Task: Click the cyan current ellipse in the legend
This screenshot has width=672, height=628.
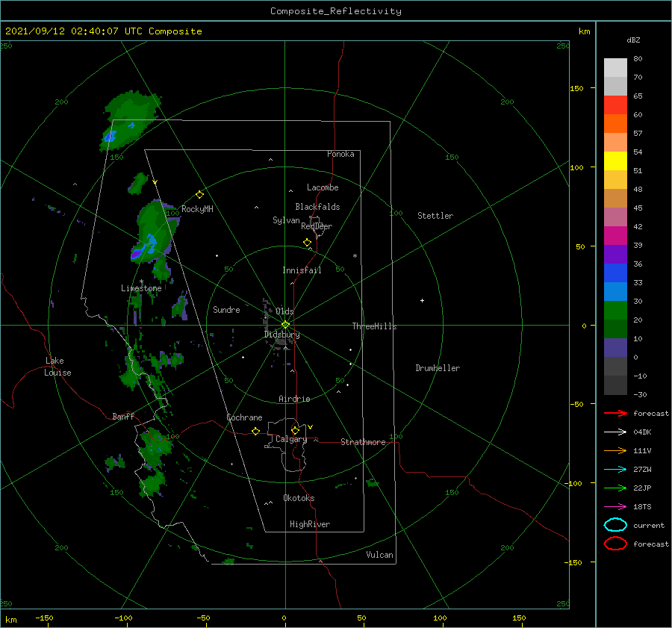Action: (615, 525)
